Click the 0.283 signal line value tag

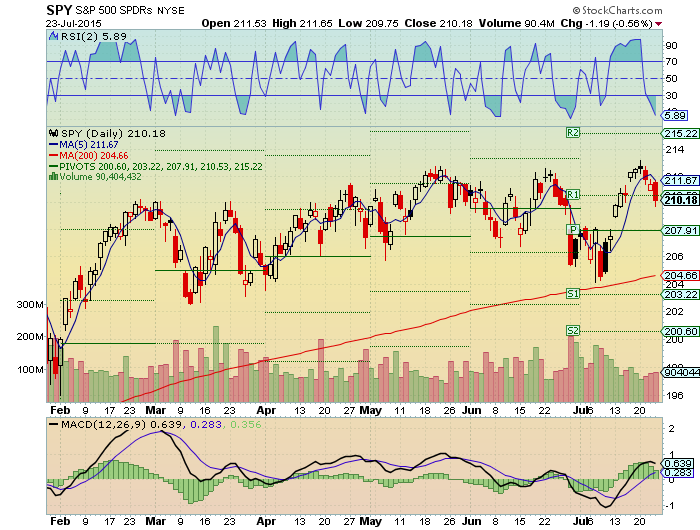coord(677,472)
